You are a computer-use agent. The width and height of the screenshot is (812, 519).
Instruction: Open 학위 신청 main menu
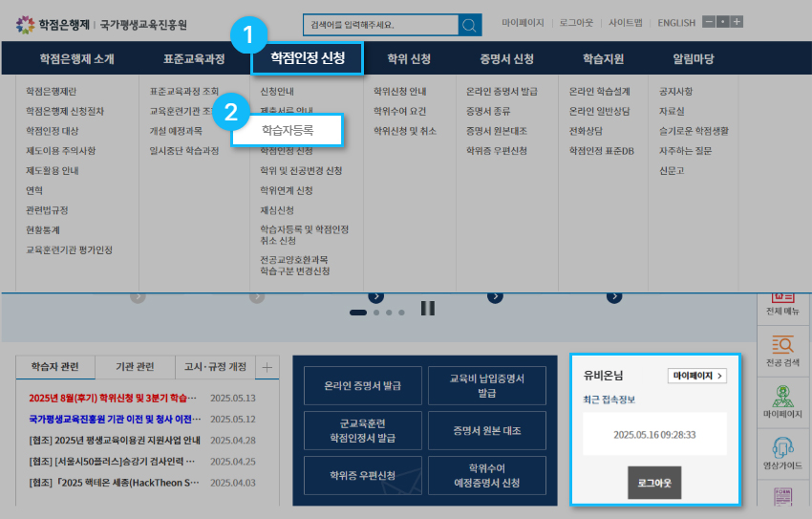[x=409, y=58]
